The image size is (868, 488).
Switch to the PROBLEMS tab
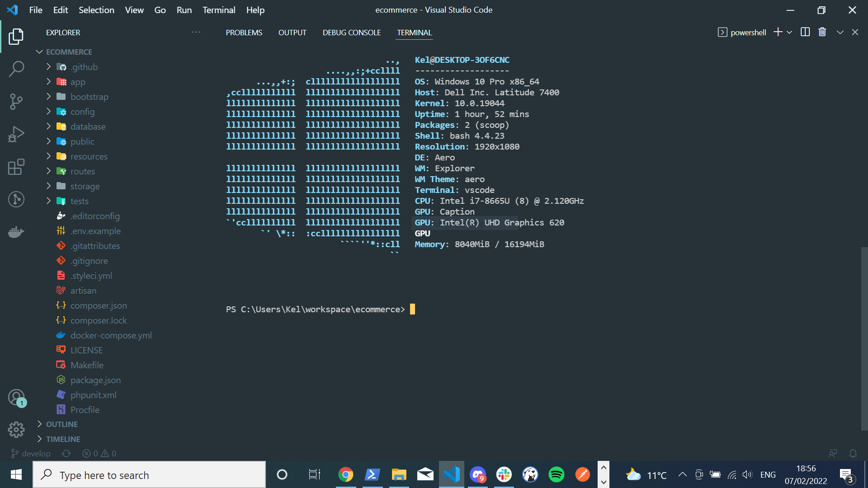pos(243,32)
